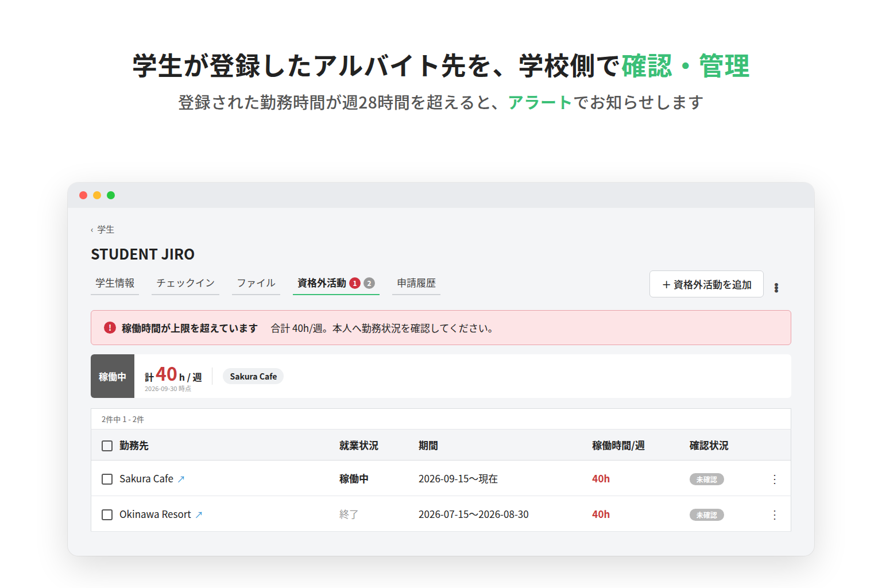Viewport: 882px width, 588px height.
Task: Click the 稼働中 dark status block
Action: pyautogui.click(x=113, y=376)
